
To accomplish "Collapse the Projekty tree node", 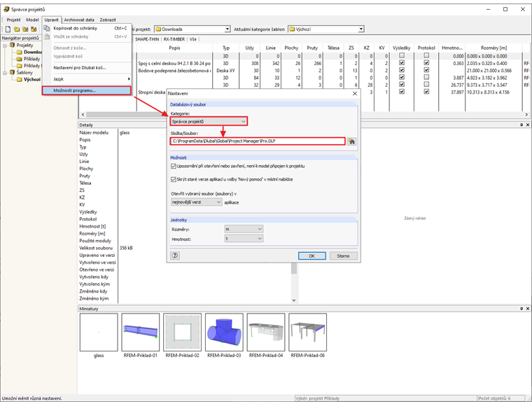I will [5, 45].
